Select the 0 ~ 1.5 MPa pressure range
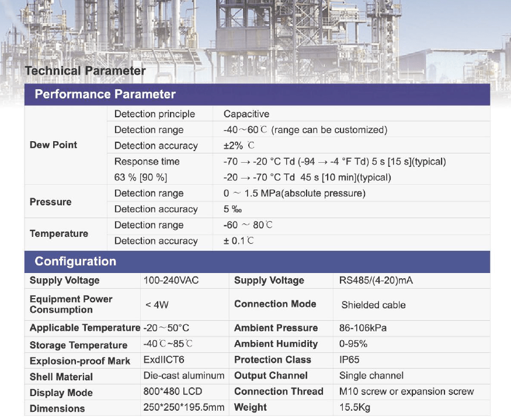This screenshot has height=420, width=511. 294,194
